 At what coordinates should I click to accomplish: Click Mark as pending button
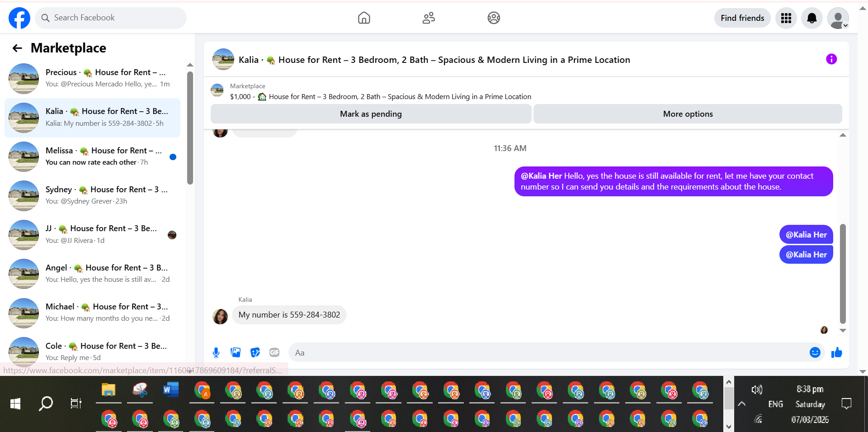pos(371,114)
